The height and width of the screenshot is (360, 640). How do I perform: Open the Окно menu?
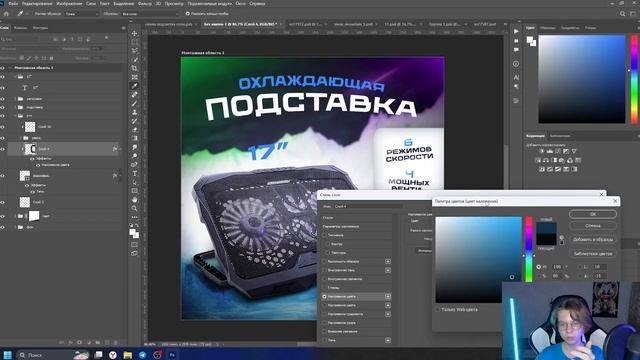(240, 3)
